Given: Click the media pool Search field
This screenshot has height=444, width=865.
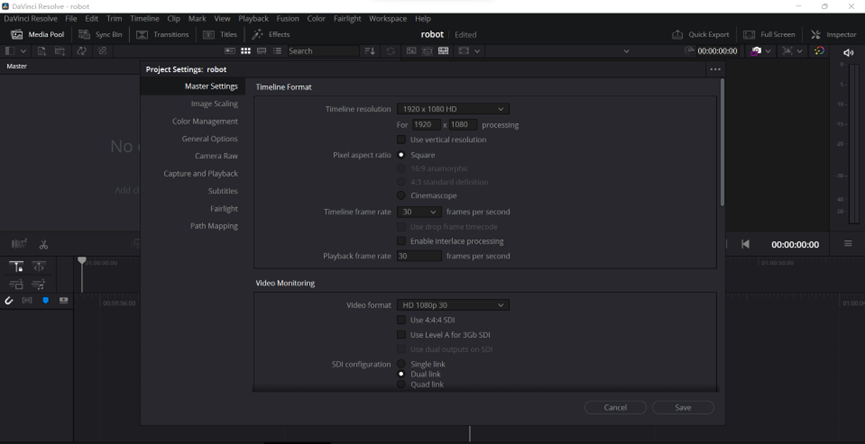Looking at the screenshot, I should point(323,51).
